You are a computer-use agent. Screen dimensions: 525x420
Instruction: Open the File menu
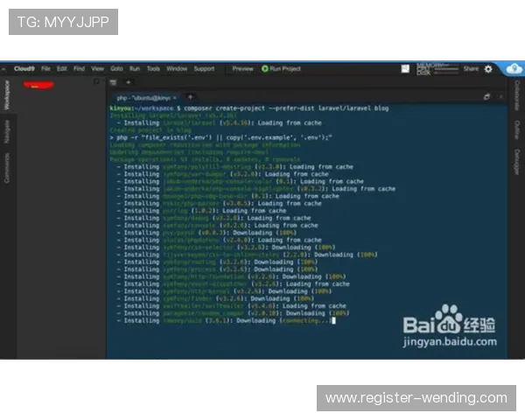45,68
